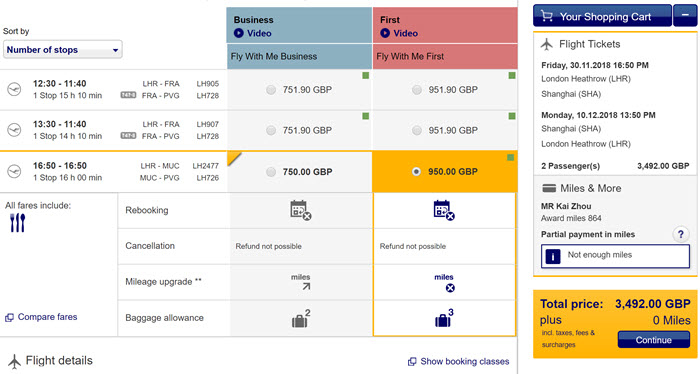This screenshot has width=700, height=374.
Task: Click the First class baggage allowance icon
Action: tap(444, 318)
